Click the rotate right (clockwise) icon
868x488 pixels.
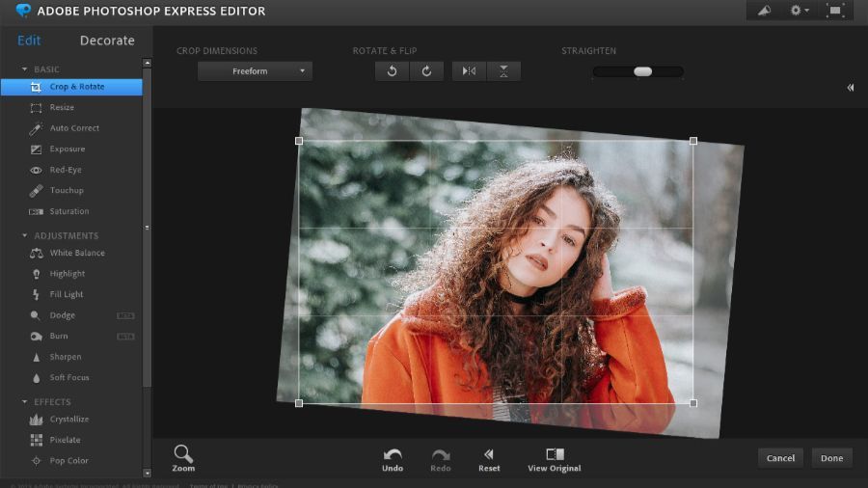tap(426, 71)
